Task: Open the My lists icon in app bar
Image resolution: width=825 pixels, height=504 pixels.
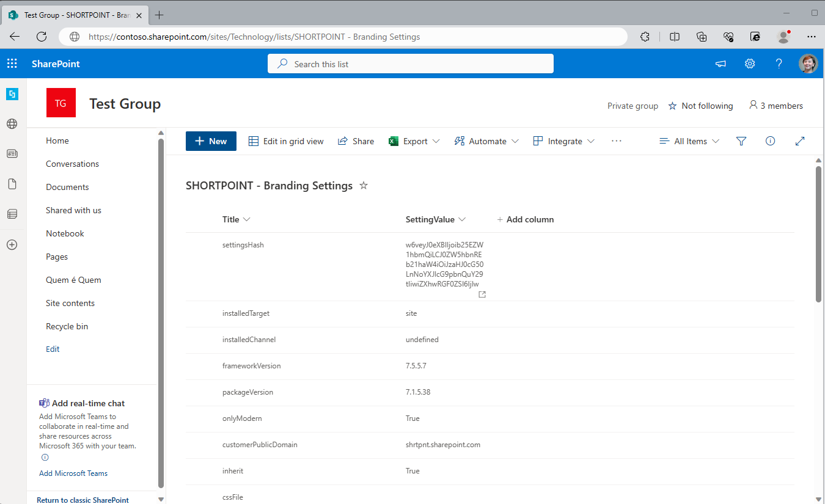Action: tap(12, 214)
